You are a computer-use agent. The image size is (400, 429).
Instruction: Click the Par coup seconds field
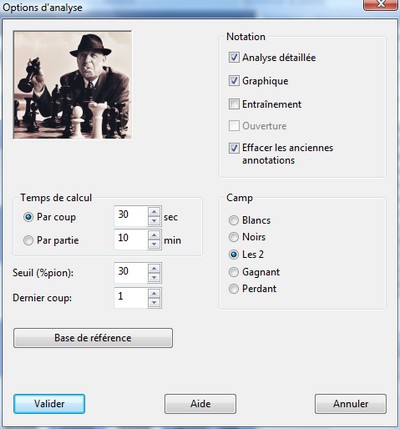pyautogui.click(x=131, y=216)
